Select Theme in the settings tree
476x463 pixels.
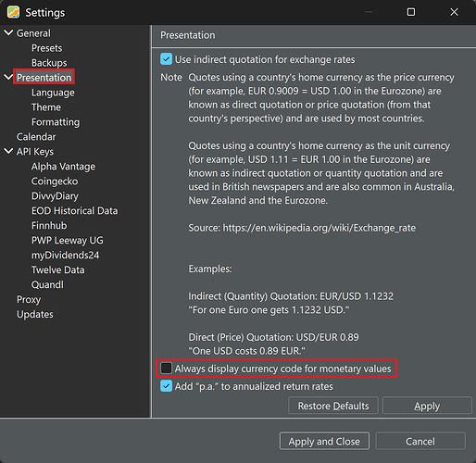pos(46,107)
